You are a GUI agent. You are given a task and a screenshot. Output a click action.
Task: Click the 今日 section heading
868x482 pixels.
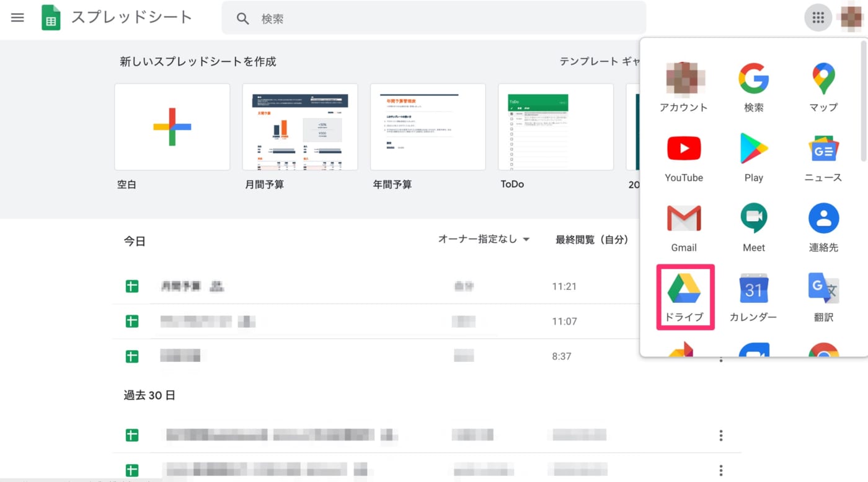point(135,241)
